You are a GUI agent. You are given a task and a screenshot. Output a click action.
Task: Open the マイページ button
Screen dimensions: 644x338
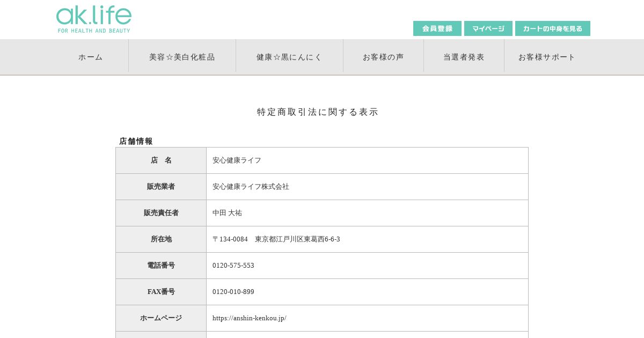tap(488, 28)
